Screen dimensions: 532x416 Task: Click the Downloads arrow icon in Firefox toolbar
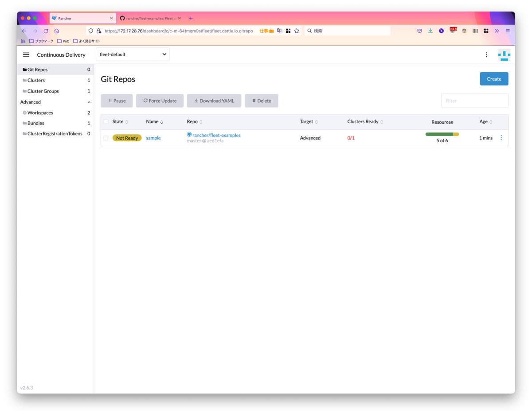click(x=430, y=31)
